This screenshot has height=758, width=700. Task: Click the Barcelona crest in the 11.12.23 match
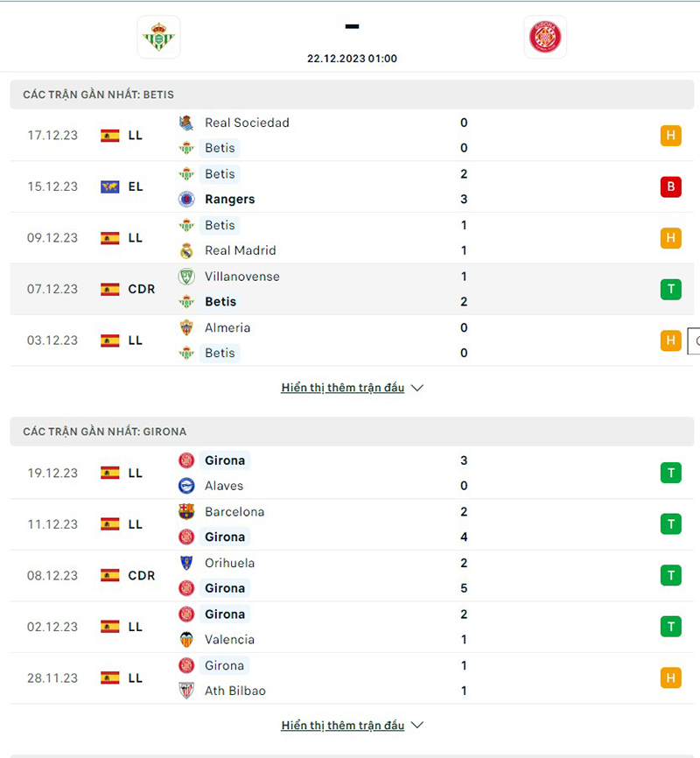(187, 511)
